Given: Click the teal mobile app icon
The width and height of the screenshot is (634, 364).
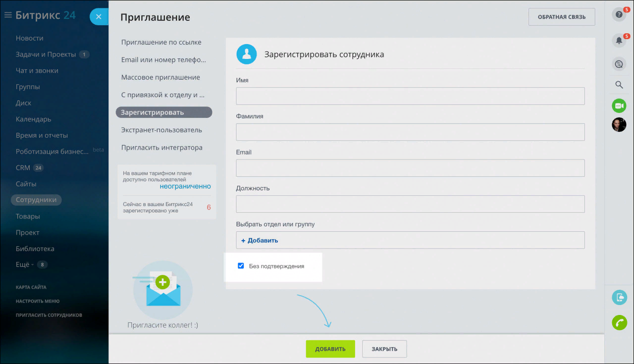Looking at the screenshot, I should (619, 297).
